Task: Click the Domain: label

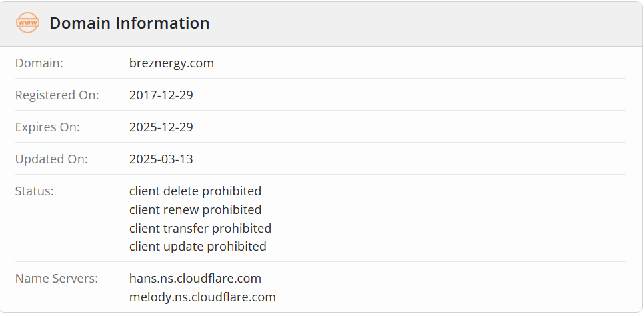Action: (x=39, y=63)
